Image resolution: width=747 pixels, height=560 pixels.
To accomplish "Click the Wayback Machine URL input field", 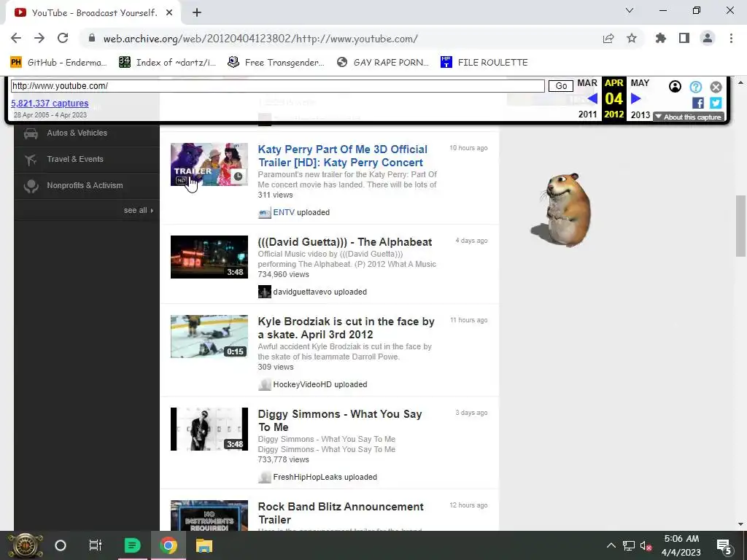I will [x=278, y=86].
